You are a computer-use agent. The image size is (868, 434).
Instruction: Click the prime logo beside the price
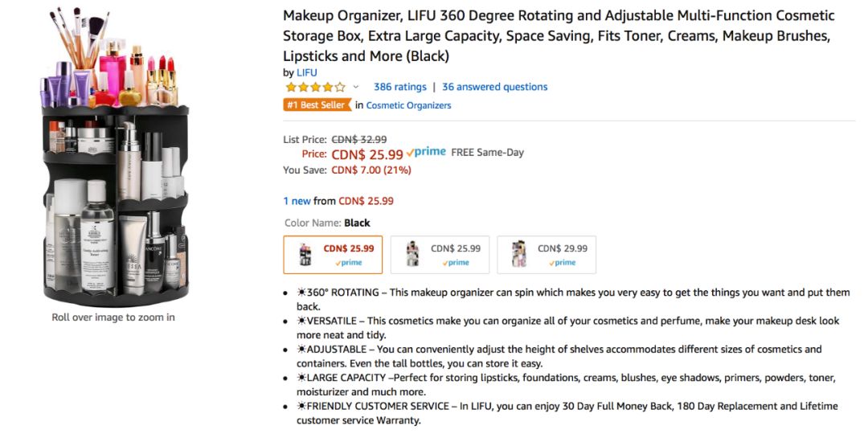(x=425, y=152)
